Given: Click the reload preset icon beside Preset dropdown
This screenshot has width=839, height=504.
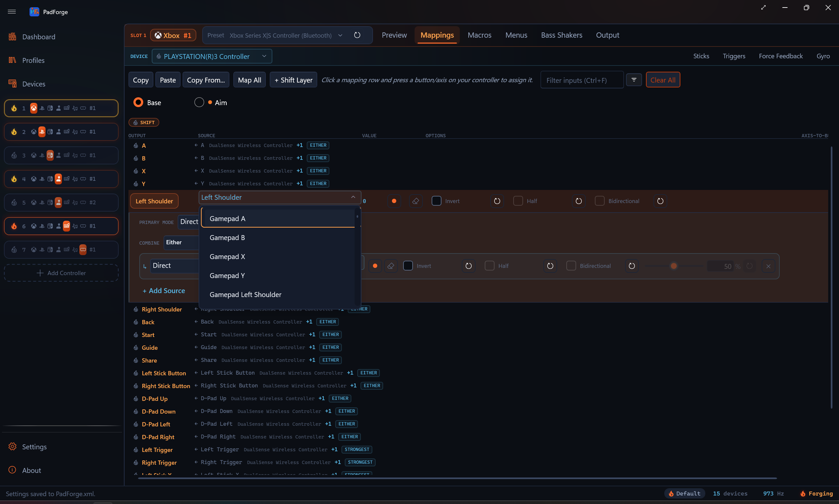Looking at the screenshot, I should pyautogui.click(x=357, y=35).
